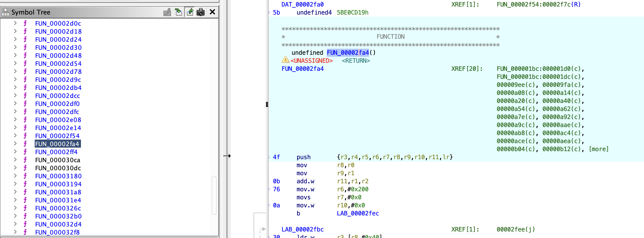The height and width of the screenshot is (238, 644).
Task: Click the DAT_00002fa0 label in listing
Action: (303, 5)
